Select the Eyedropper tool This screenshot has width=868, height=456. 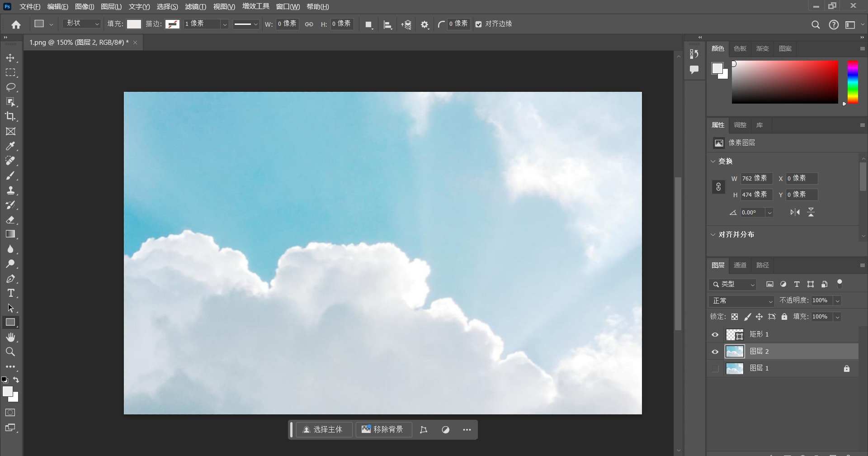pos(10,146)
